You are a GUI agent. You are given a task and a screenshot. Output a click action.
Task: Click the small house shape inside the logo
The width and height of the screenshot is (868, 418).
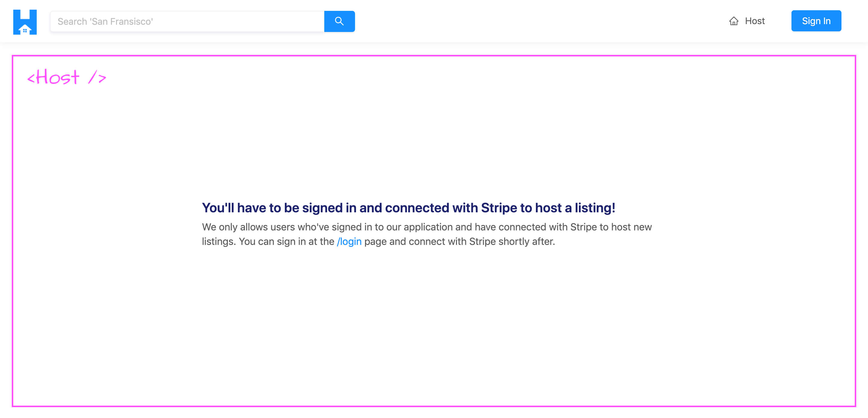[25, 29]
